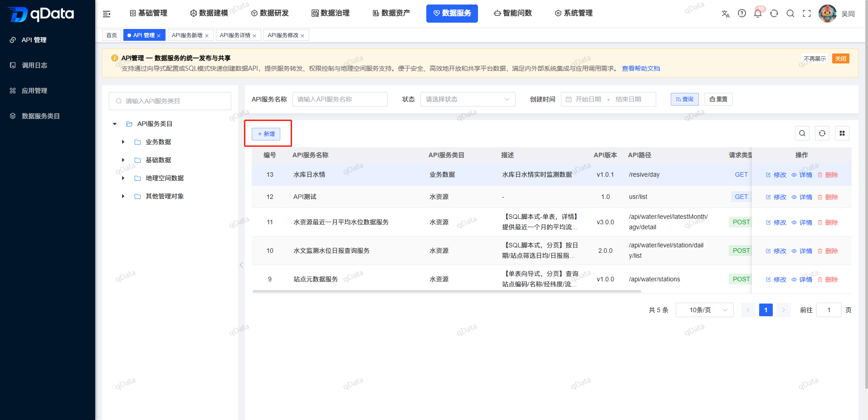Open the 基础管理 top menu

point(148,13)
